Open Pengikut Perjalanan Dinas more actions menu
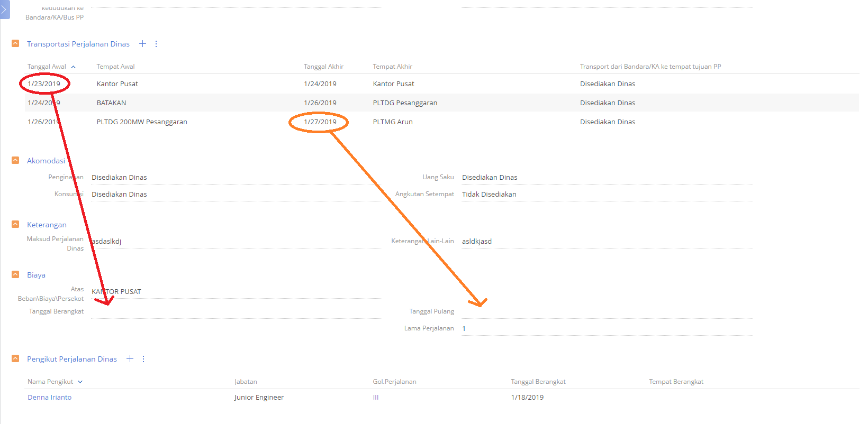868x424 pixels. click(x=143, y=359)
